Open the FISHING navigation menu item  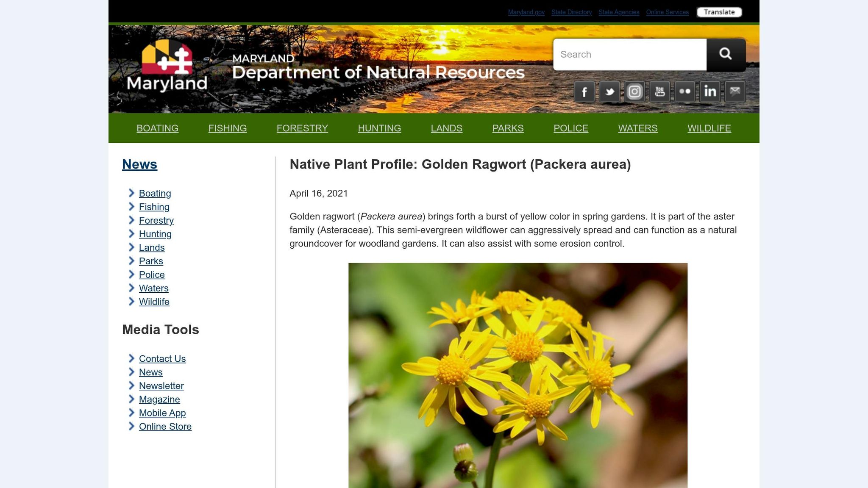click(x=228, y=128)
